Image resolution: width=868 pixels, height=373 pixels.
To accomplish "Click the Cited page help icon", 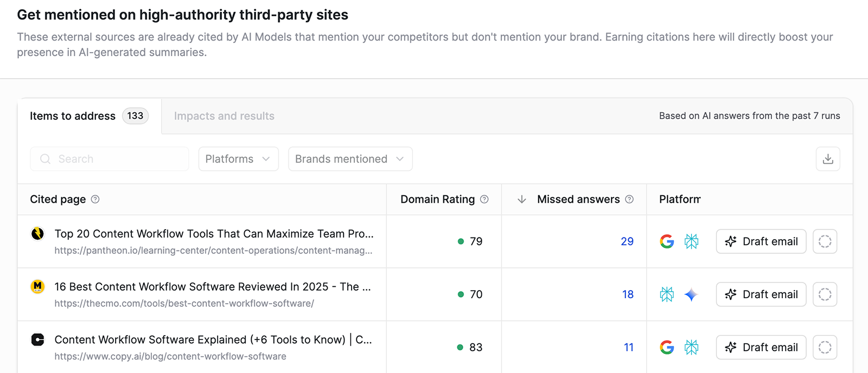I will (x=95, y=200).
